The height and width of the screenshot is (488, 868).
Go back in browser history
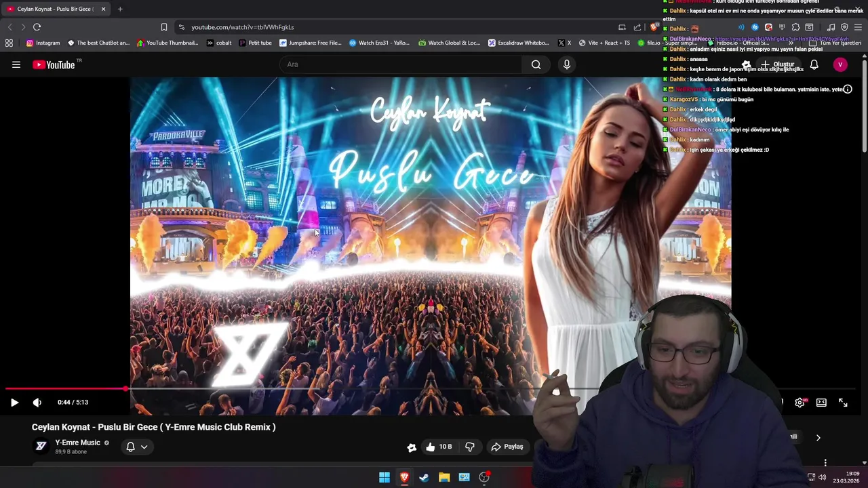coord(9,27)
